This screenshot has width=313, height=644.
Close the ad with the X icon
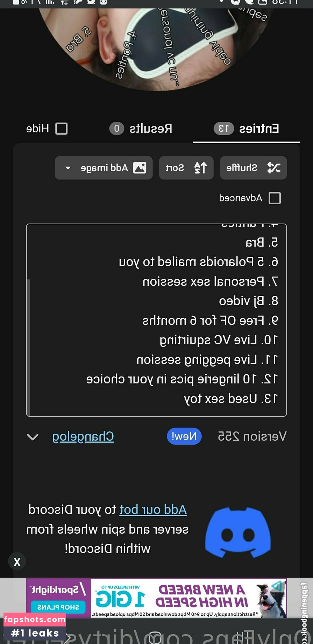tap(17, 562)
